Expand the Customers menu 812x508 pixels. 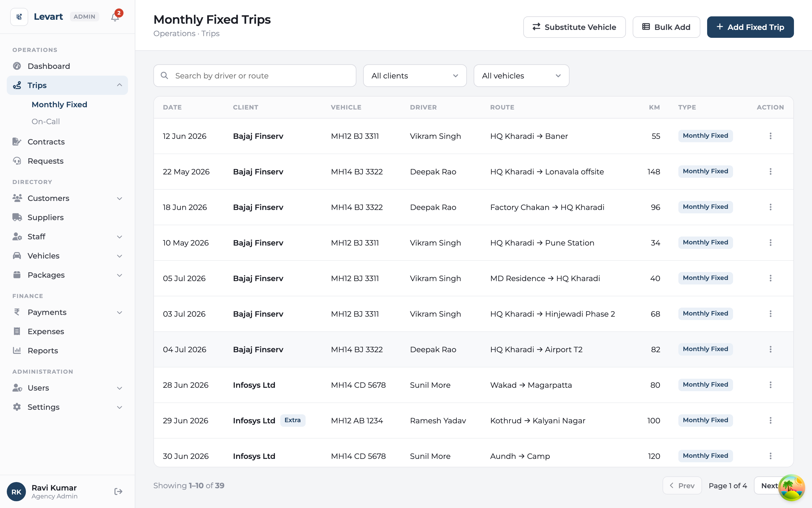coord(67,198)
